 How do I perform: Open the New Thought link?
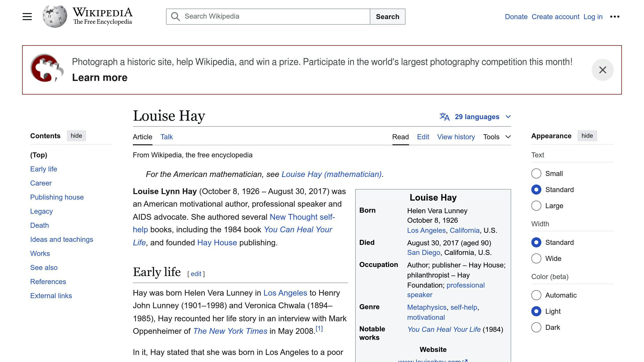(x=293, y=217)
